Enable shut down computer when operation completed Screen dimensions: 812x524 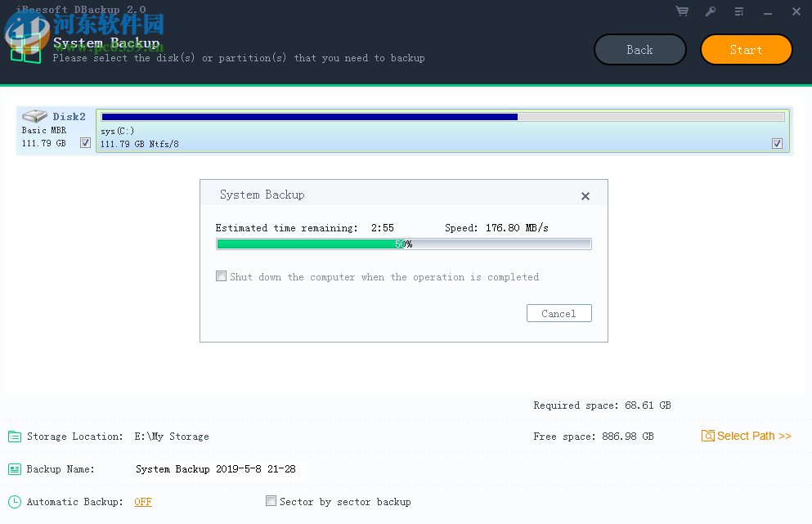[221, 275]
